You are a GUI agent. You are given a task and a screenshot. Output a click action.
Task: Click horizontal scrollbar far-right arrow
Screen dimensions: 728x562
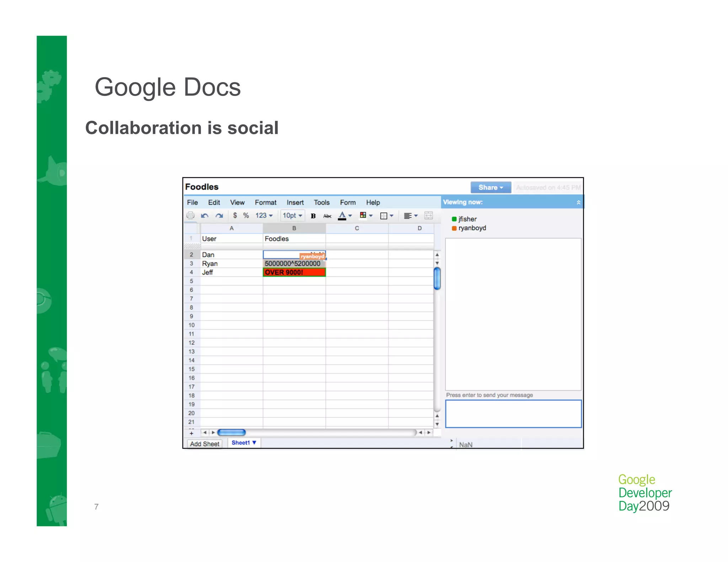429,432
